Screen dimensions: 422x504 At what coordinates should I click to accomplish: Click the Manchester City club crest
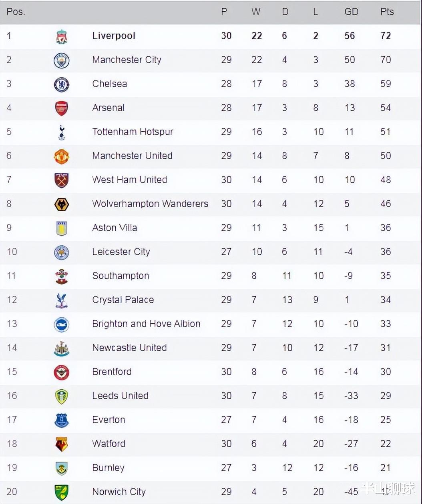(62, 60)
